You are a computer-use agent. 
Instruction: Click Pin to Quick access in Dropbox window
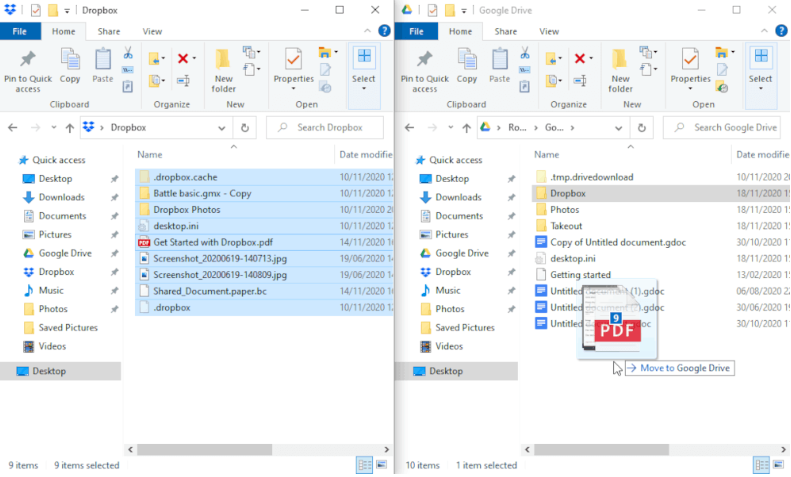coord(28,68)
